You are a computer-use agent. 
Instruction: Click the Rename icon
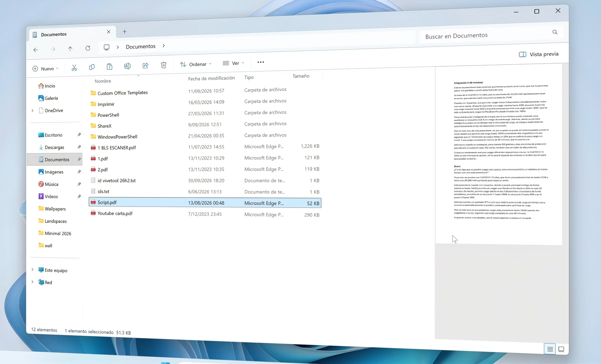point(127,66)
